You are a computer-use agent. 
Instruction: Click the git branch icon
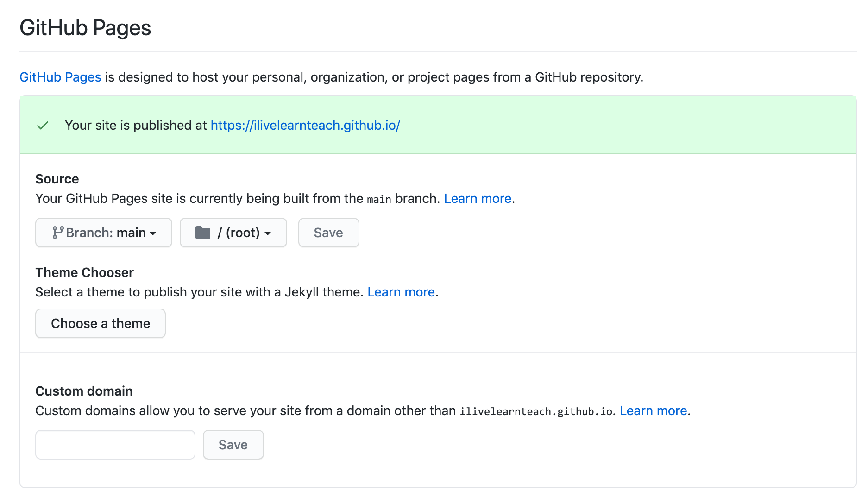57,233
